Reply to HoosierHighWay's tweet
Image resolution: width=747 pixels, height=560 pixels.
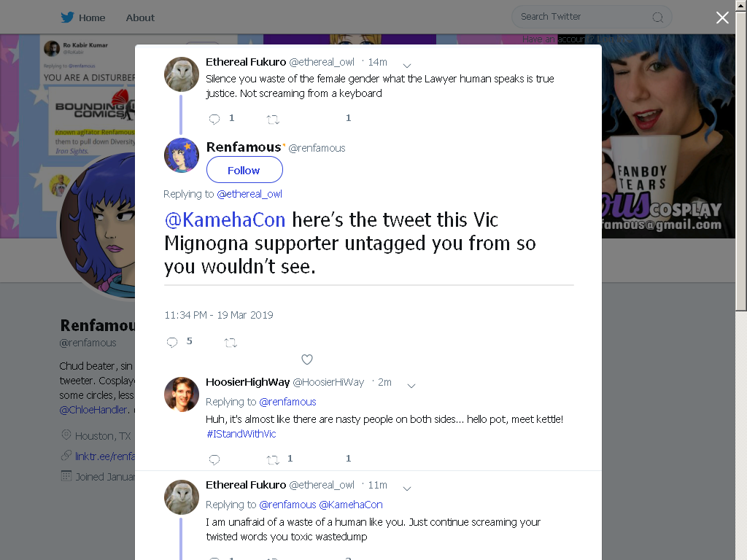pyautogui.click(x=214, y=459)
